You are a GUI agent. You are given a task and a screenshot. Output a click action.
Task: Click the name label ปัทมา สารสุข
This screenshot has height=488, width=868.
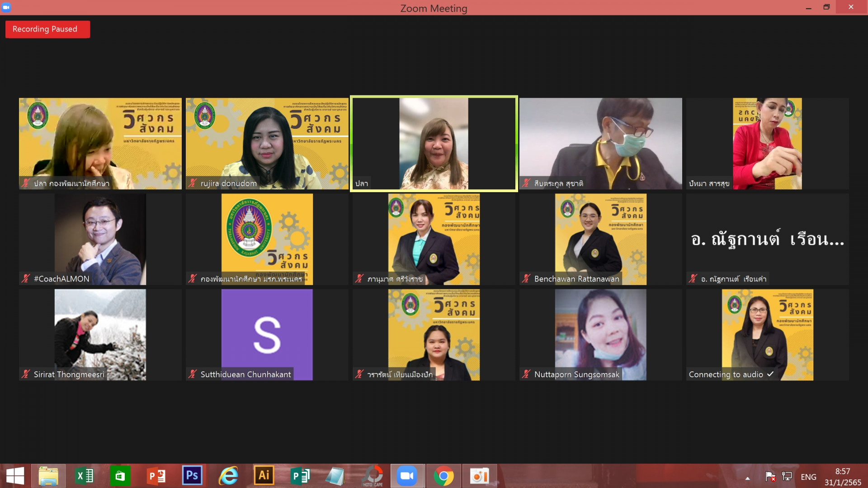709,183
